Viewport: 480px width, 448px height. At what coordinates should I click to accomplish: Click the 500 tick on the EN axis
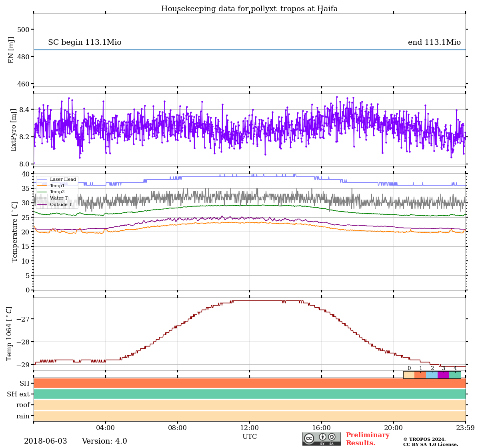(x=23, y=30)
